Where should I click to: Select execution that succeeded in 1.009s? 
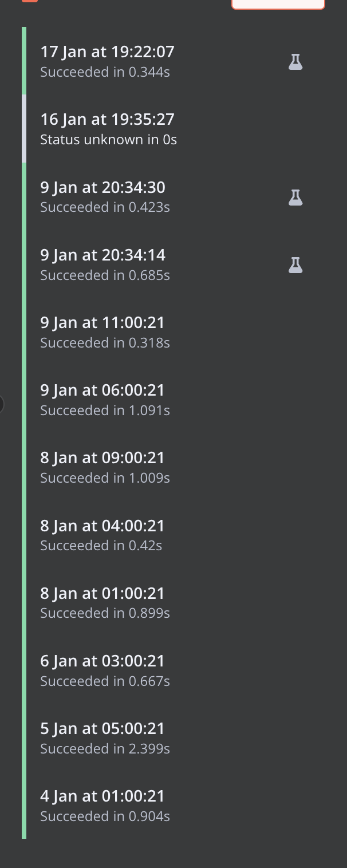click(x=105, y=467)
